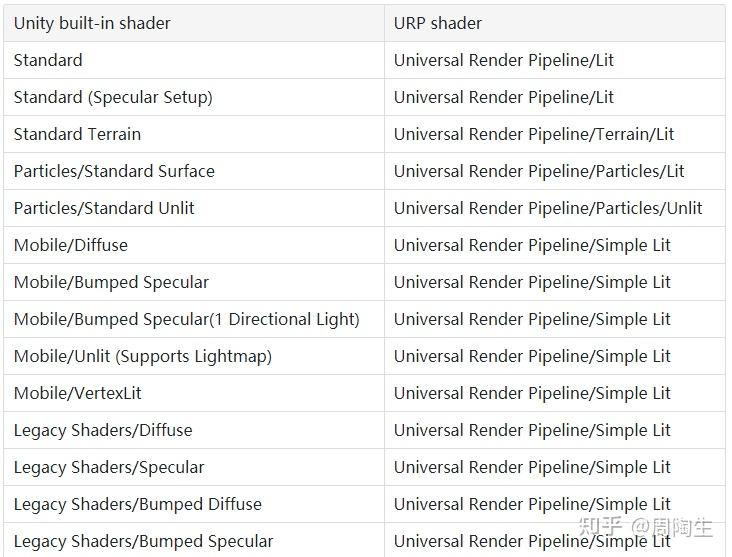Click the "Mobile/VertexLit" cell
This screenshot has height=557, width=732.
78,393
